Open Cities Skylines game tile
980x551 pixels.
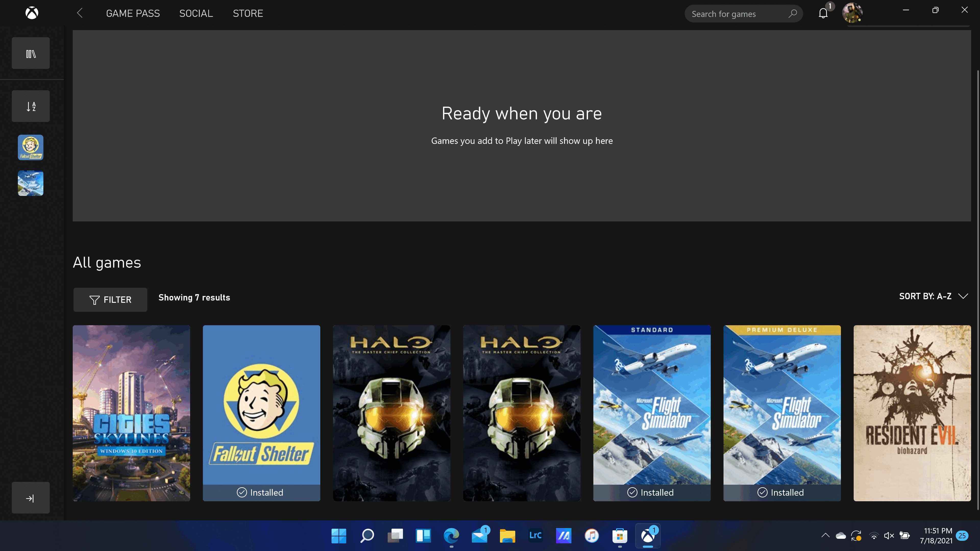(131, 413)
